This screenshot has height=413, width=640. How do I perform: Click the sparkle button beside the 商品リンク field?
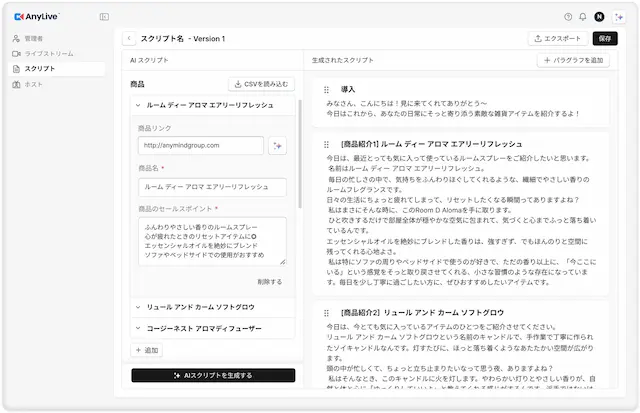(x=278, y=146)
